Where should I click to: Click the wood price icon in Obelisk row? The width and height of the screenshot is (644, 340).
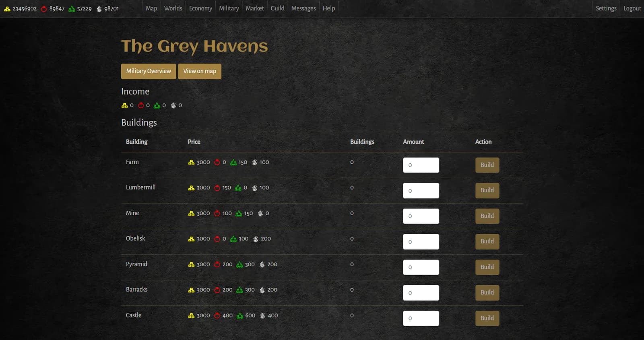[x=233, y=239]
